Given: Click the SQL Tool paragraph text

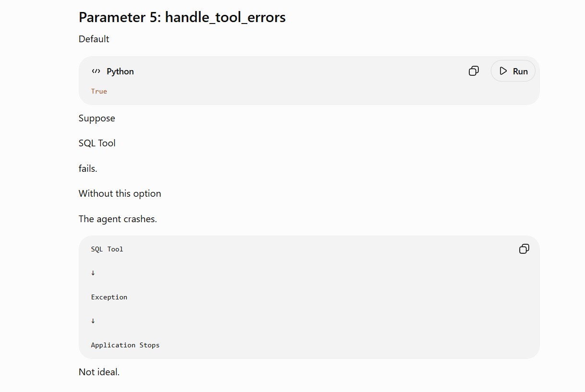Looking at the screenshot, I should (97, 143).
